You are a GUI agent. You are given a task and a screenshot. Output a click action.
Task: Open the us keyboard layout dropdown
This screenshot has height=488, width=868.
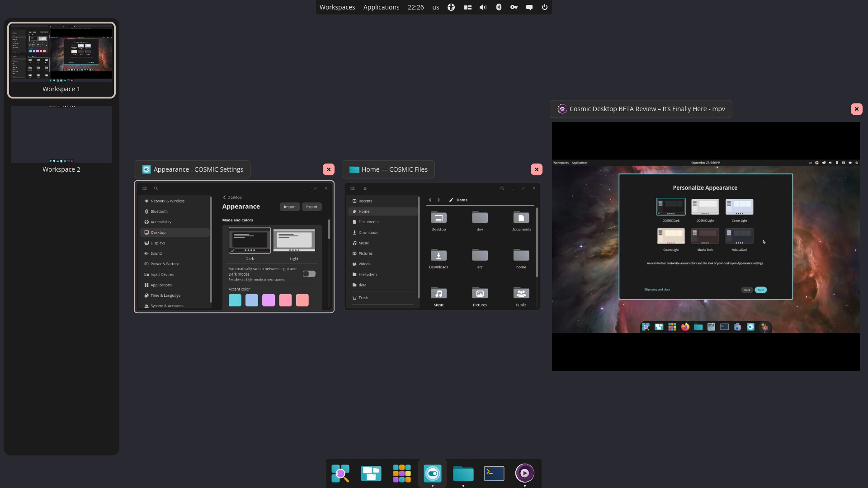435,7
